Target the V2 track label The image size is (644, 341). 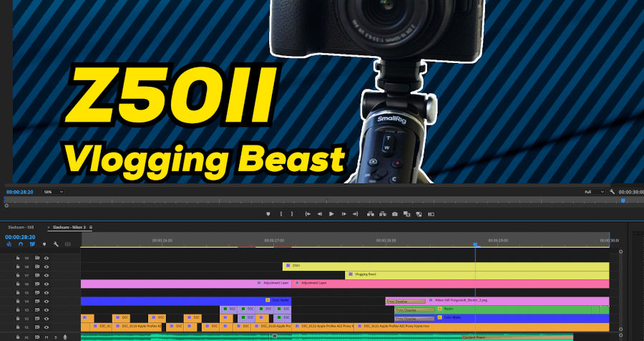pos(26,318)
